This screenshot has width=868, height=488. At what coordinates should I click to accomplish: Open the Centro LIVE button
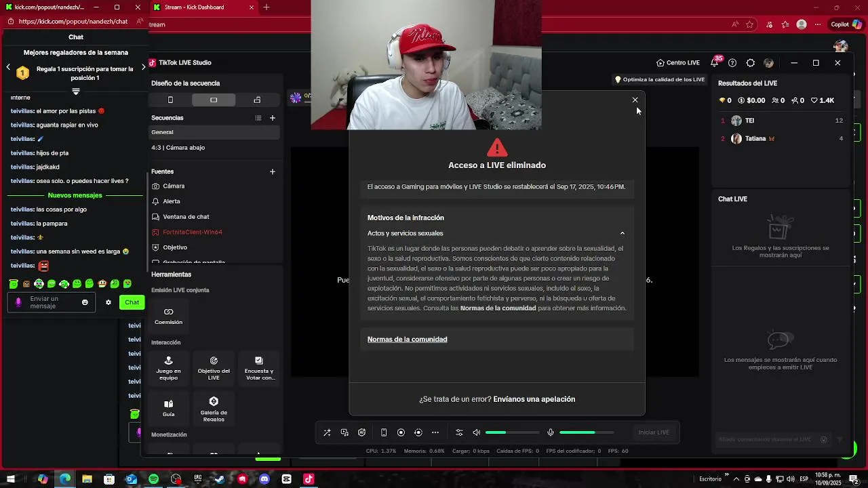677,62
